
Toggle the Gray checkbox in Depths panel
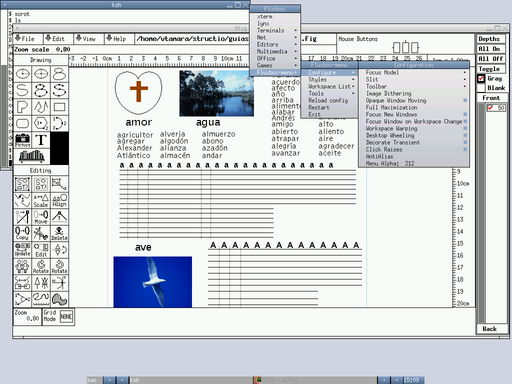tap(481, 79)
